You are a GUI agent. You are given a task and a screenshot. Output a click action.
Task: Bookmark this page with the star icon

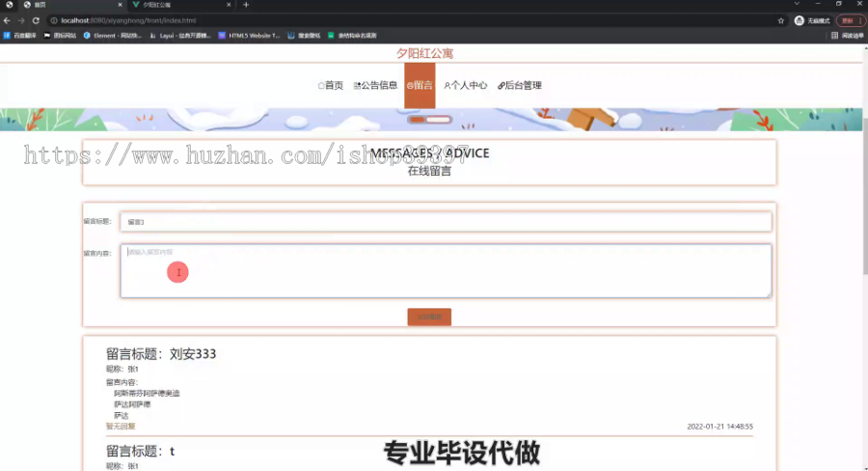point(781,20)
